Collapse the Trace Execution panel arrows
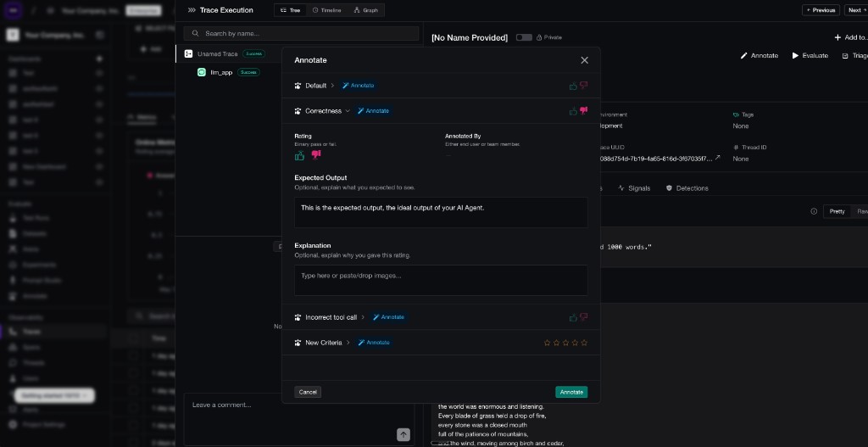Screen dimensions: 868x447 click(192, 10)
